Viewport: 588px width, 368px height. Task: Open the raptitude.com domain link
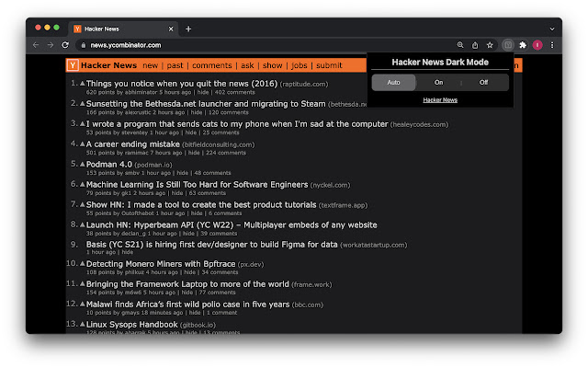[304, 84]
